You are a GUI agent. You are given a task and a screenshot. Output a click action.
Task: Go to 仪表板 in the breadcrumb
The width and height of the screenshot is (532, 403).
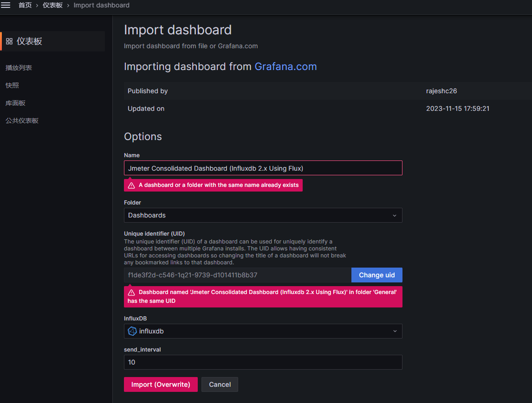pyautogui.click(x=52, y=5)
